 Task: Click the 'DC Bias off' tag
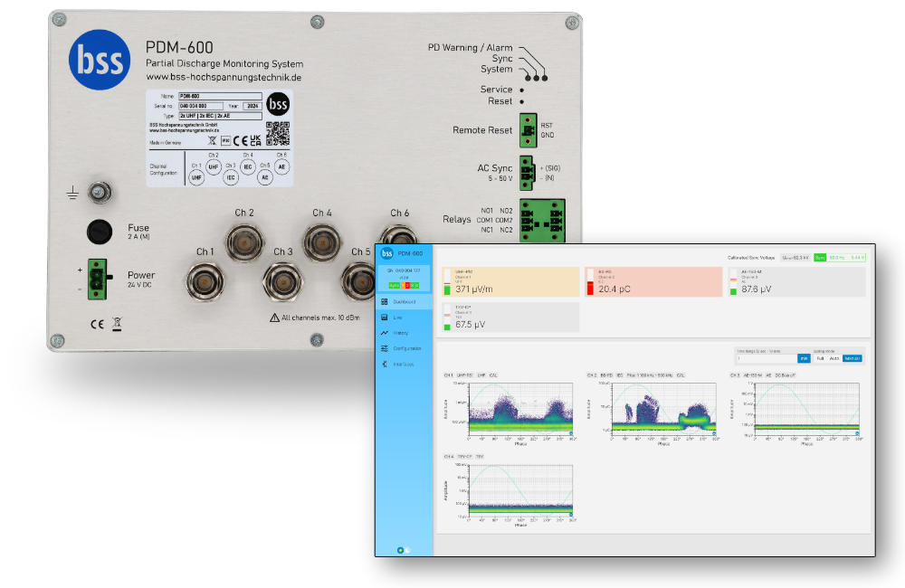(x=785, y=375)
